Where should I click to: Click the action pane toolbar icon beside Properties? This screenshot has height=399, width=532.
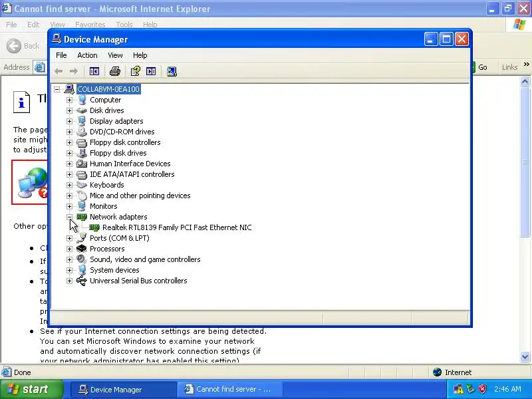151,71
